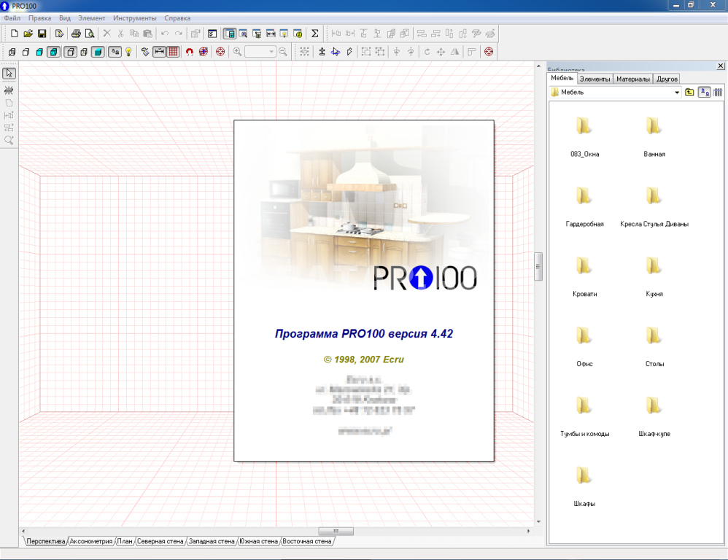
Task: Open the dimensions window icon
Action: pos(270,34)
